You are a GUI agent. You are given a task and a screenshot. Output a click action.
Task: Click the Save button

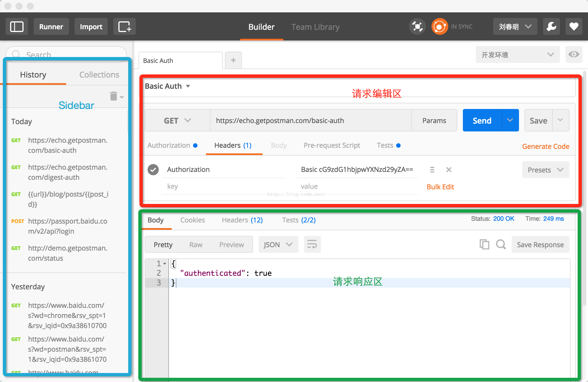(x=538, y=120)
